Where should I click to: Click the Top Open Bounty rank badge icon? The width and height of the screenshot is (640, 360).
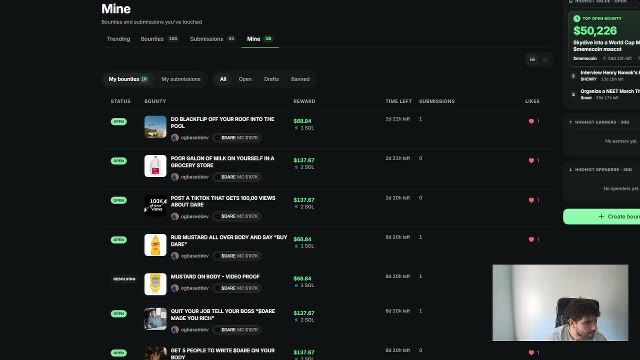point(576,19)
